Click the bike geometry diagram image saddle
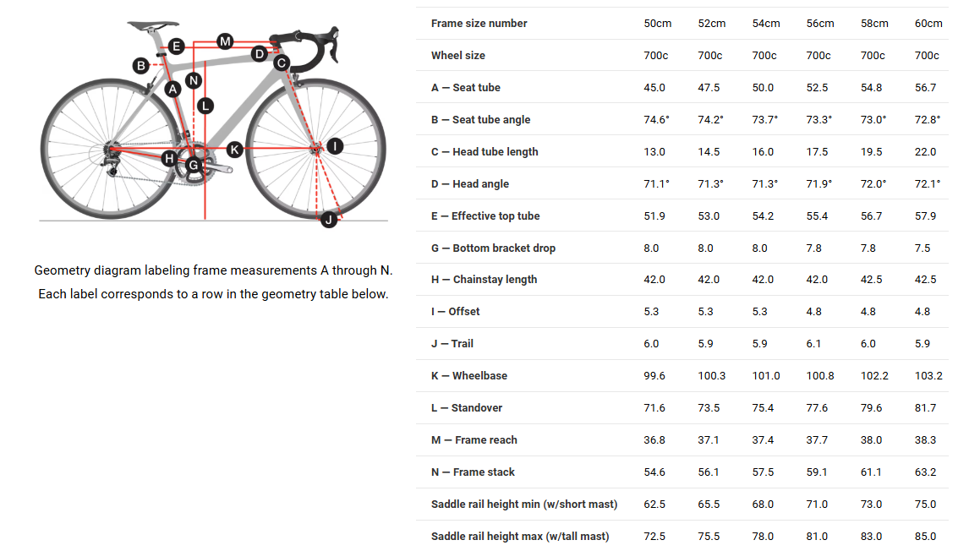 coord(154,26)
